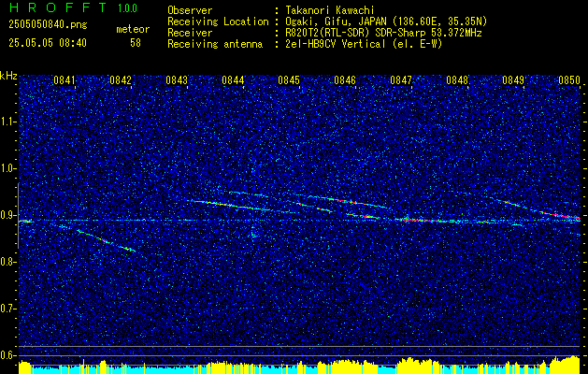Click the 0850 time marker
The height and width of the screenshot is (374, 588).
pyautogui.click(x=569, y=80)
